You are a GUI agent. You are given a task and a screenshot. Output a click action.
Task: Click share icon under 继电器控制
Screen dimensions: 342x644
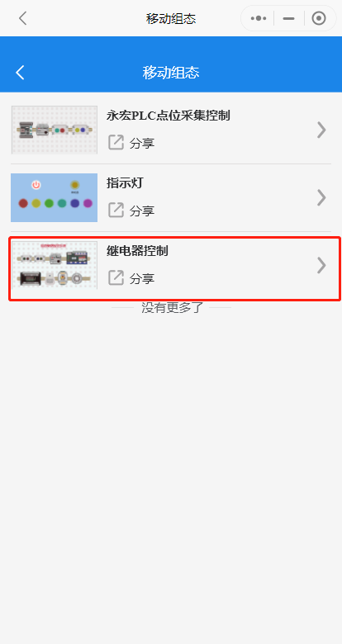click(116, 278)
